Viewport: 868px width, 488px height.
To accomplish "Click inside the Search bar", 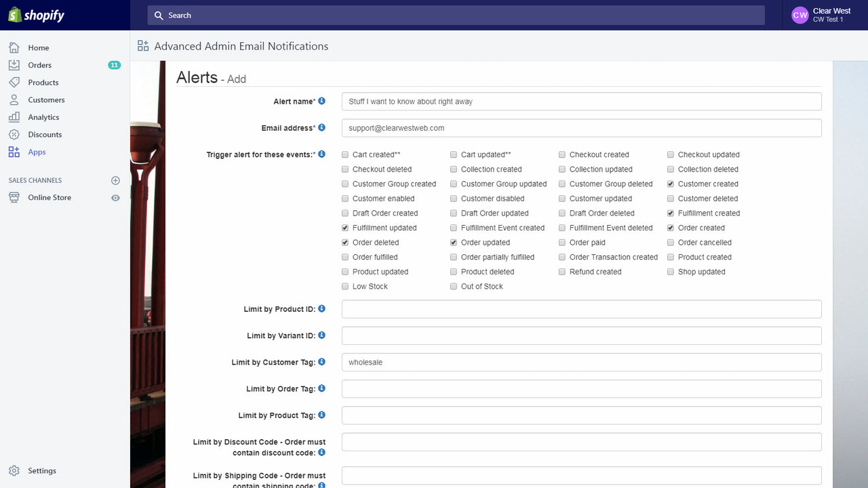I will (456, 15).
